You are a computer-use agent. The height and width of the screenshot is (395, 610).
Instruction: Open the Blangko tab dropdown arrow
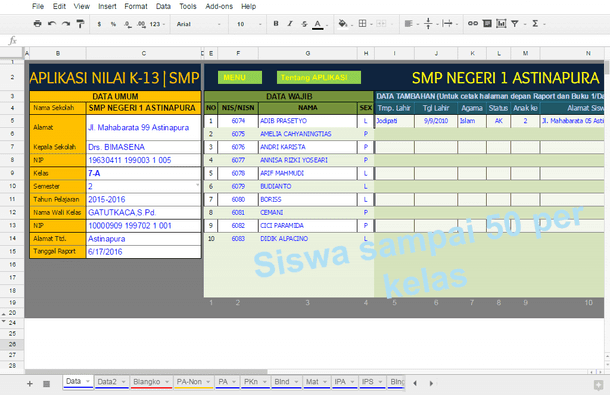[167, 382]
